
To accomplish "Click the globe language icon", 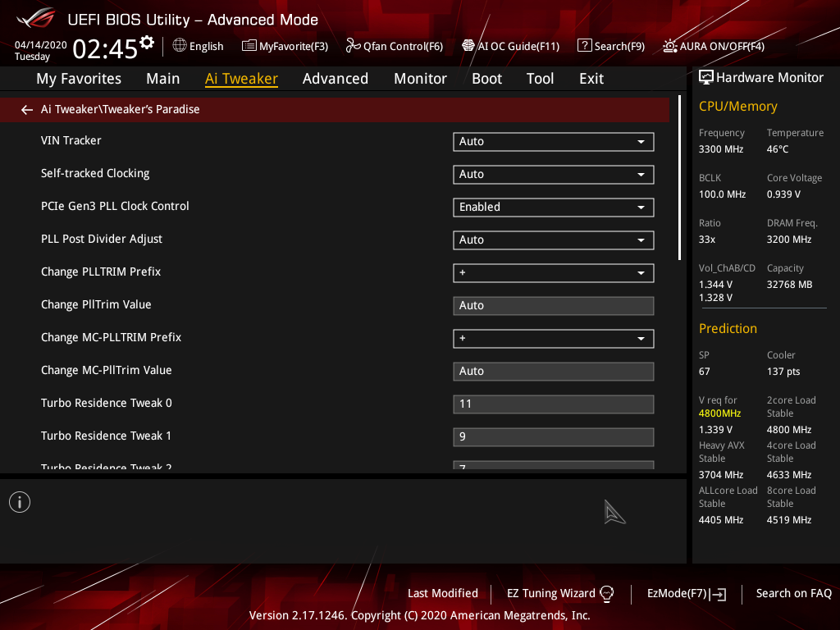I will [180, 46].
